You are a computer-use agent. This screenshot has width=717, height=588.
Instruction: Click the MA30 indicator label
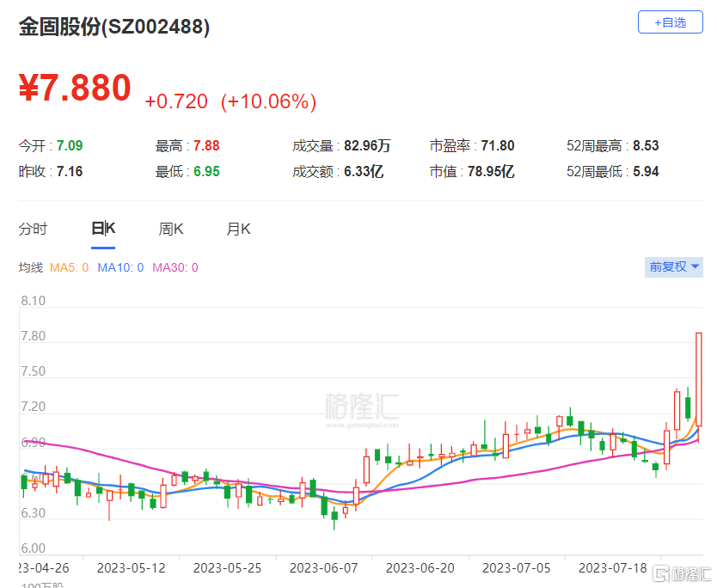click(175, 267)
